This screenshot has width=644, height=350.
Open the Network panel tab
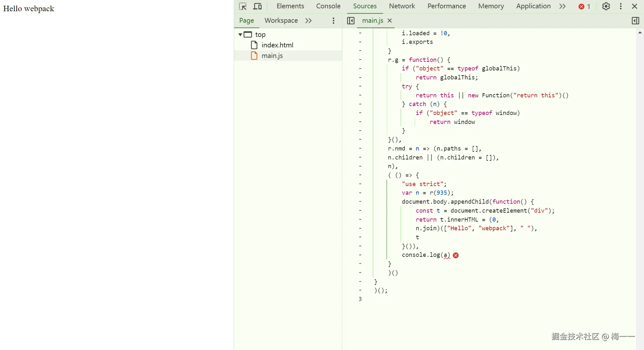tap(402, 6)
